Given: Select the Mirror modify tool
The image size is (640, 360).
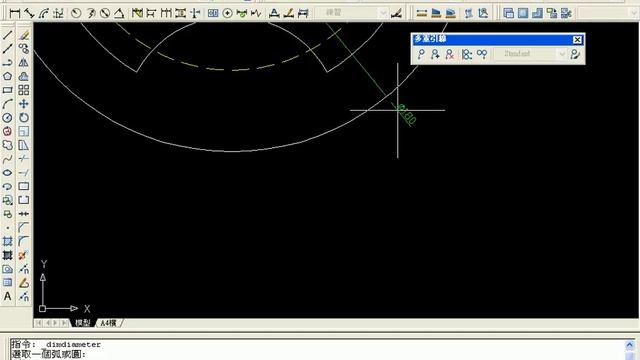Looking at the screenshot, I should tap(24, 63).
